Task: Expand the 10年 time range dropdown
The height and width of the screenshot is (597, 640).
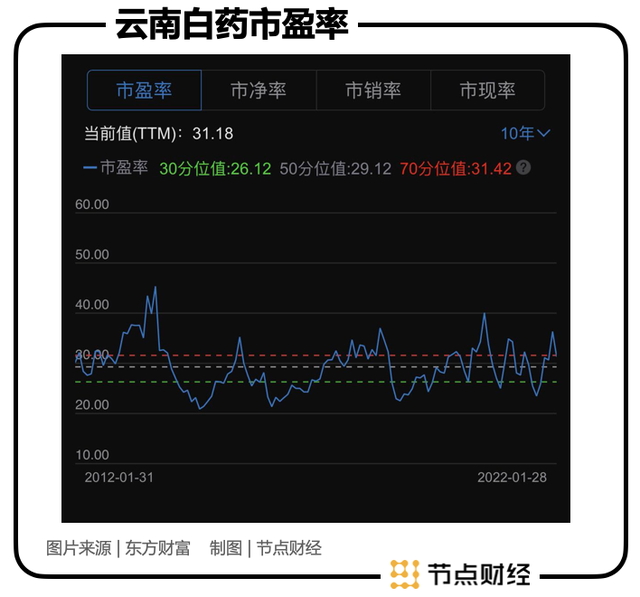Action: (526, 133)
